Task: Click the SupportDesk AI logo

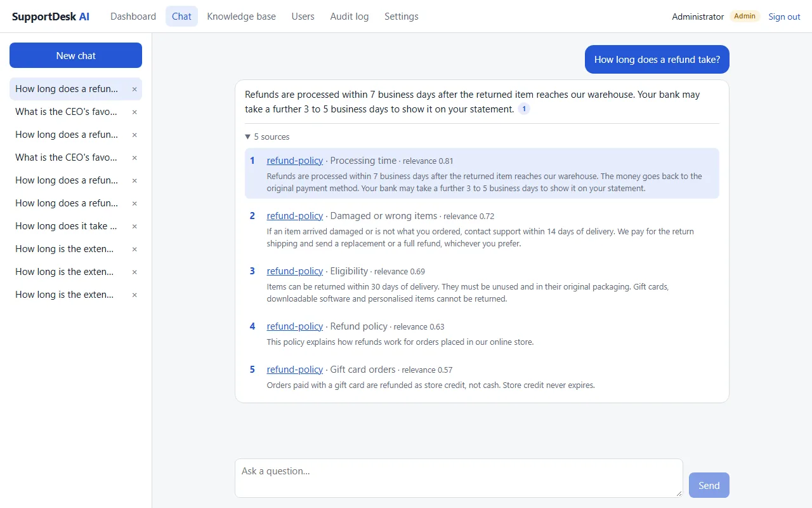Action: 51,17
